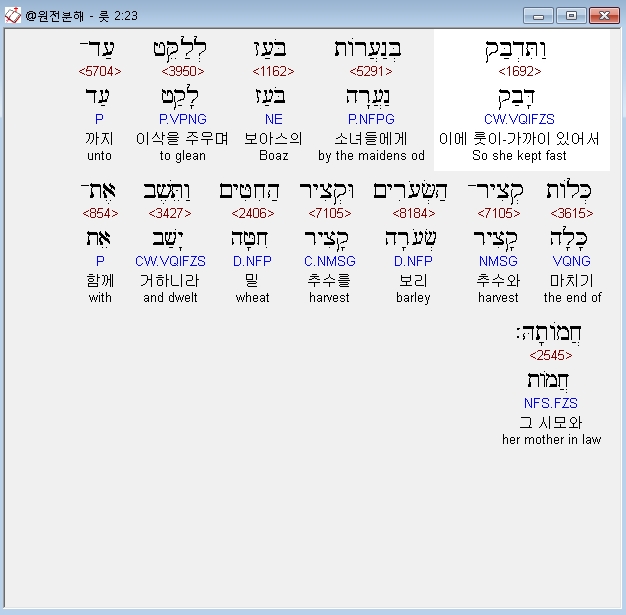Click the Korean gloss 보아스의
Image resolution: width=626 pixels, height=615 pixels.
click(x=273, y=139)
